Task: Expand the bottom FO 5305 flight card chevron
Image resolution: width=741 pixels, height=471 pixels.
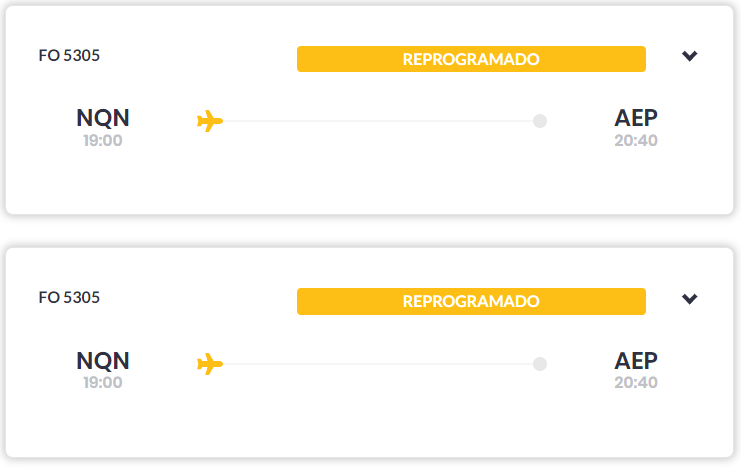Action: click(689, 299)
